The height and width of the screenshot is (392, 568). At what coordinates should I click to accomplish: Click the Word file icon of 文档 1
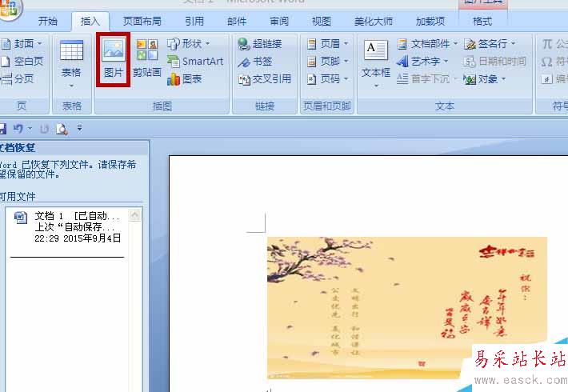[21, 218]
